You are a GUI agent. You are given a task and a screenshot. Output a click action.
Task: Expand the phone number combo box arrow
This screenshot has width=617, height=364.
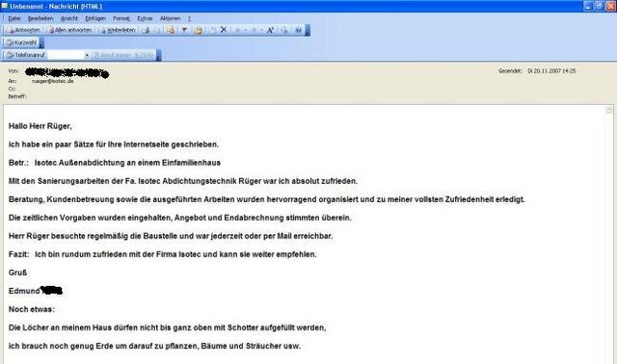87,56
